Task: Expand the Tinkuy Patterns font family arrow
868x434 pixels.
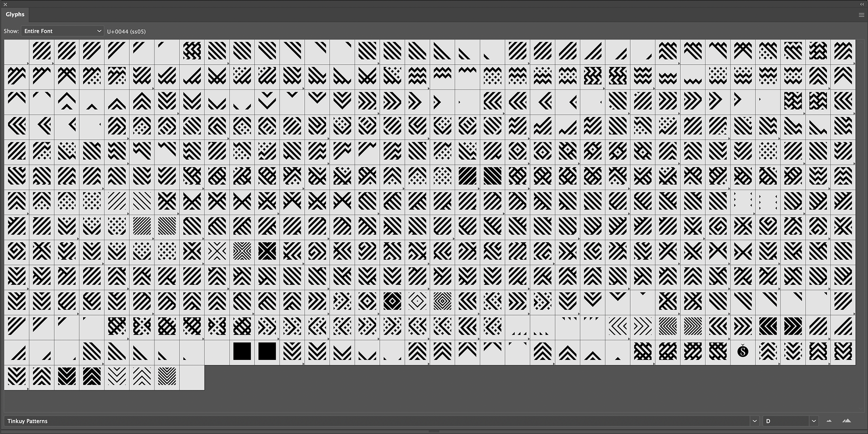Action: (755, 421)
